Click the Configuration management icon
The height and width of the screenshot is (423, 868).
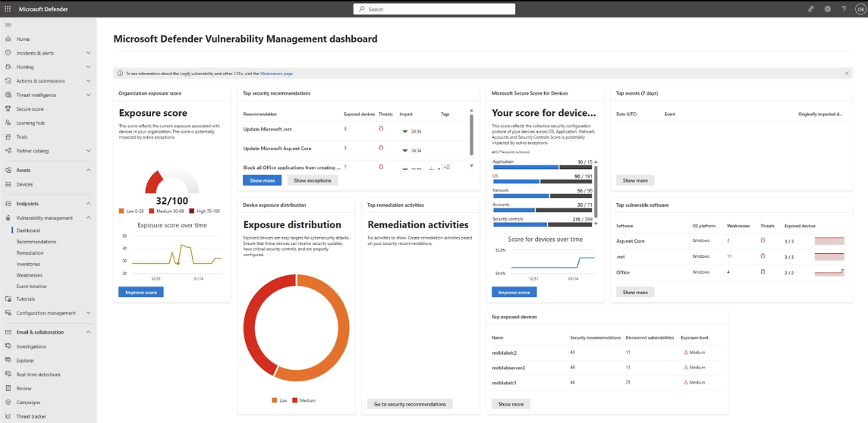[8, 312]
